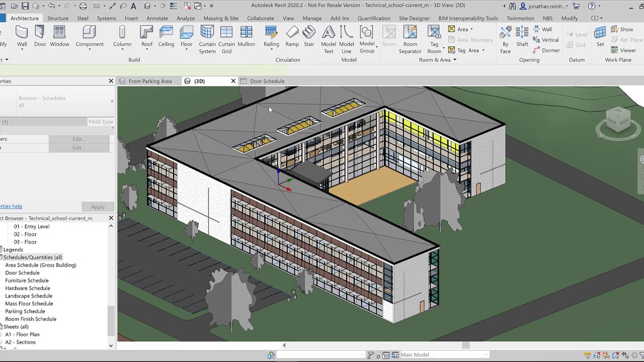Image resolution: width=644 pixels, height=362 pixels.
Task: Select the Roof tool
Action: click(x=147, y=37)
